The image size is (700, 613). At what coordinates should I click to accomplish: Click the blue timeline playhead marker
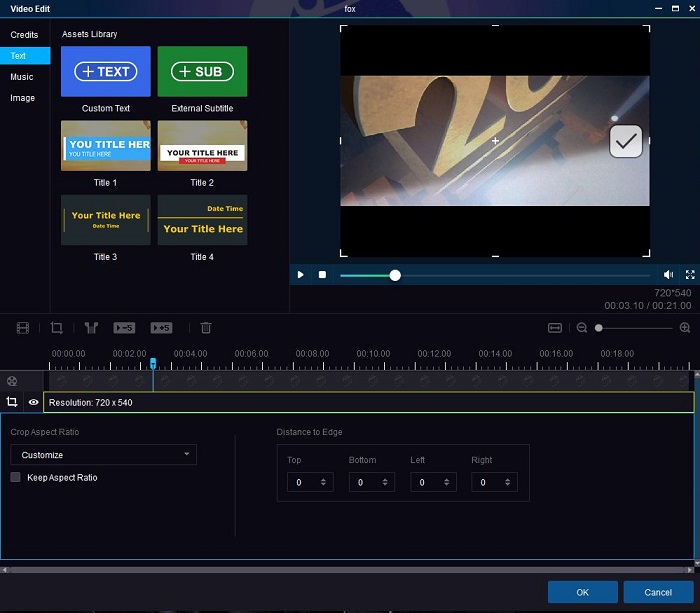point(153,363)
